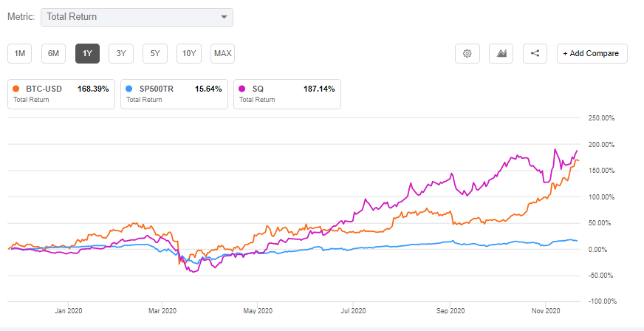Select the 3Y time range
This screenshot has height=331, width=644.
point(121,53)
